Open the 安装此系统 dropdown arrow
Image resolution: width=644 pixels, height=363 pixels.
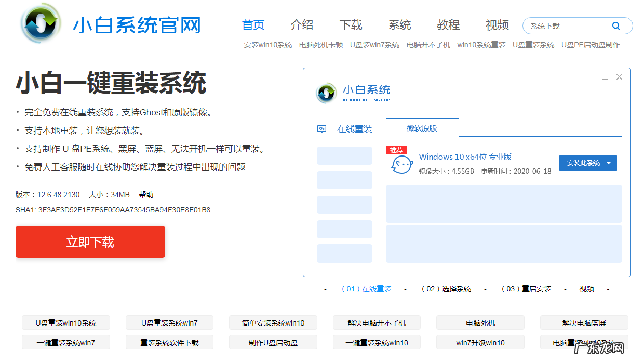pos(611,162)
